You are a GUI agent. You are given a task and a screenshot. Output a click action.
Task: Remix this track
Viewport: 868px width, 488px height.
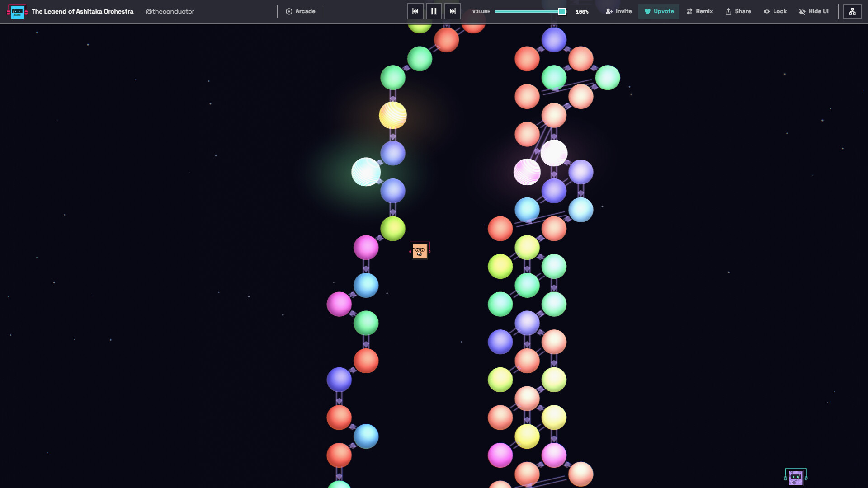(x=699, y=11)
